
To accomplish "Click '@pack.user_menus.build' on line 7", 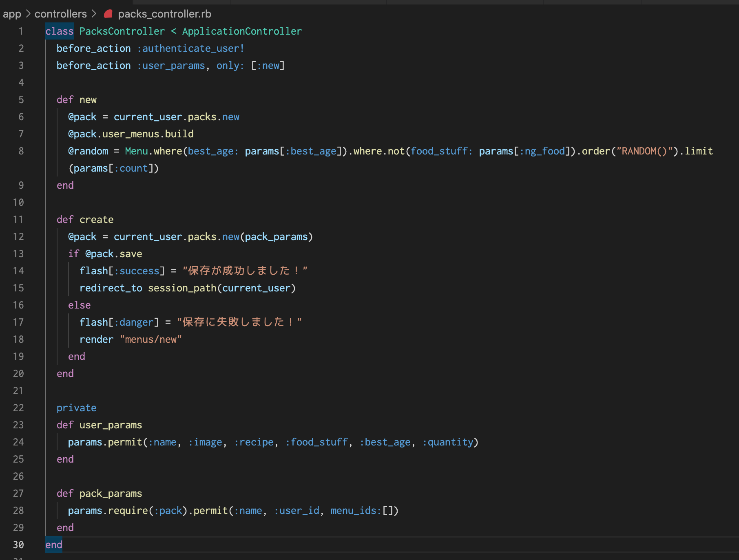I will [x=131, y=134].
